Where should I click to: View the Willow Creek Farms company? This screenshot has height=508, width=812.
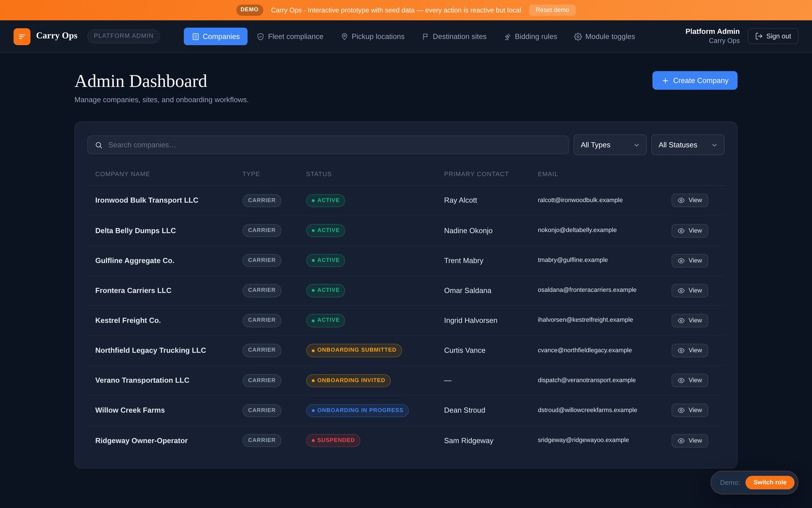point(690,410)
